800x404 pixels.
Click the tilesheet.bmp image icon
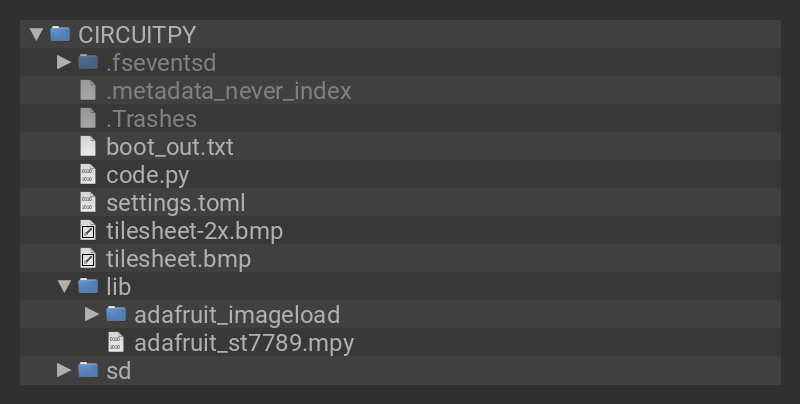(88, 258)
